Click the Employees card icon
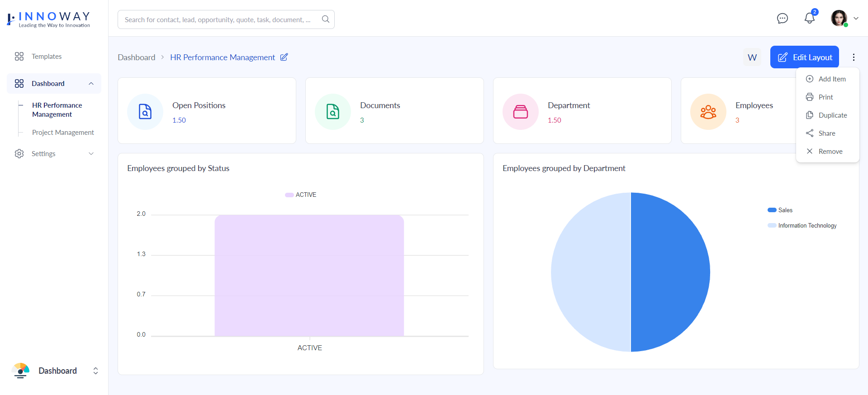 point(708,112)
